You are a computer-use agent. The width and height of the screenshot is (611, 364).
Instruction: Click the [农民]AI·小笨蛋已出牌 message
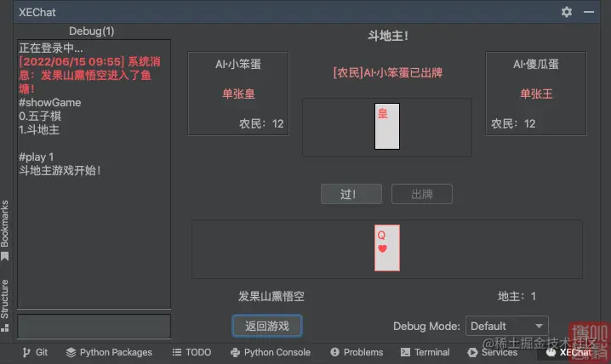click(388, 72)
